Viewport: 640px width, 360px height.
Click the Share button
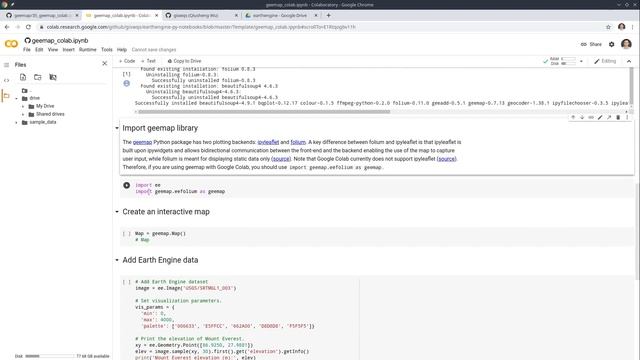click(591, 44)
